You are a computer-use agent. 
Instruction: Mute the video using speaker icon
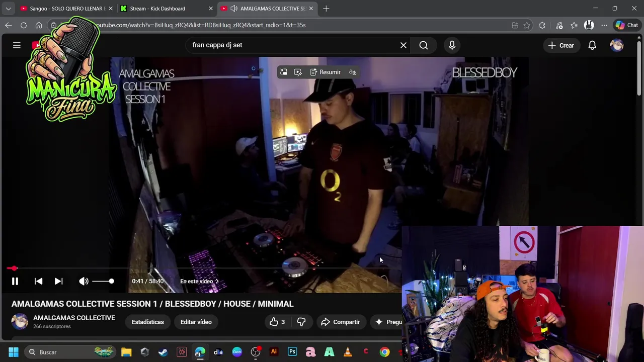(84, 282)
